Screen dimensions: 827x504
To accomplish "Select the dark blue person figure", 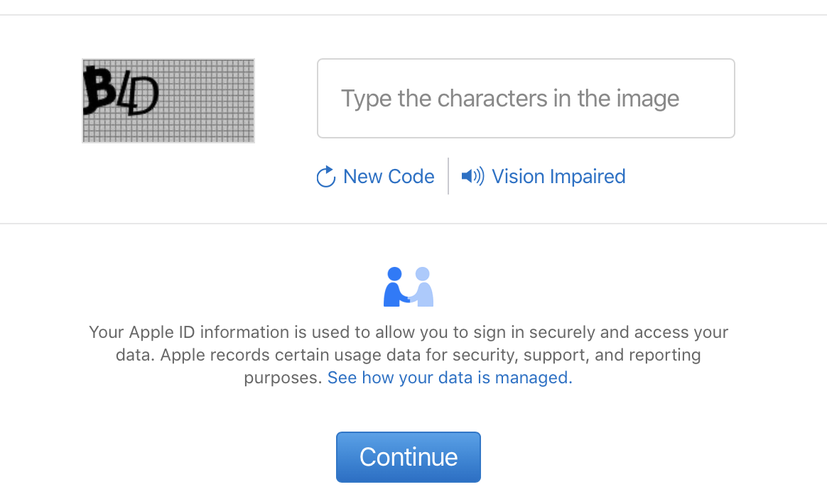I will click(396, 287).
